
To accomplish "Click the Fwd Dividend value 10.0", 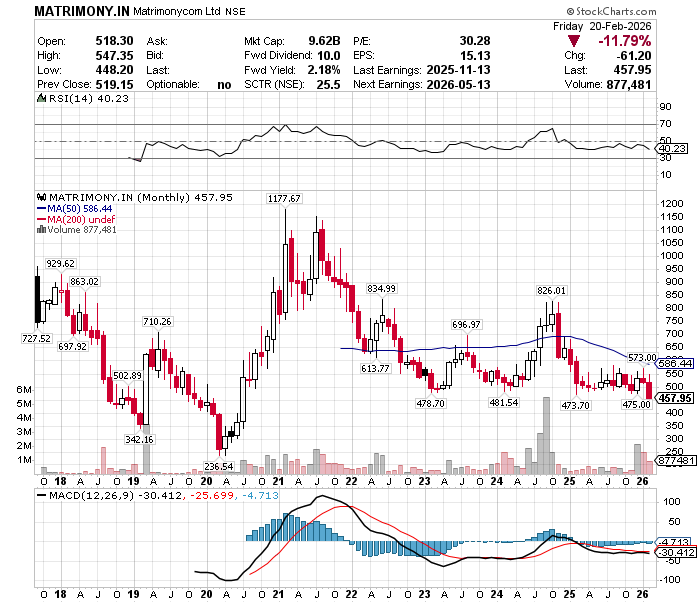I will pos(329,56).
